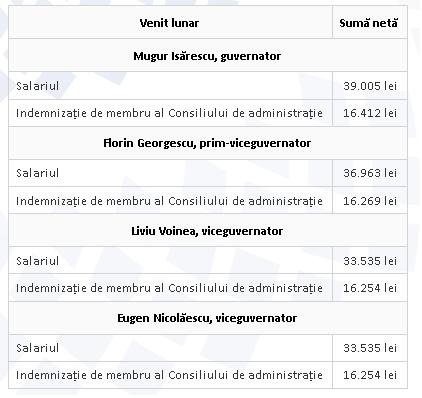The image size is (422, 398).
Task: Click the 16.412 lei indemnization amount
Action: [x=370, y=113]
